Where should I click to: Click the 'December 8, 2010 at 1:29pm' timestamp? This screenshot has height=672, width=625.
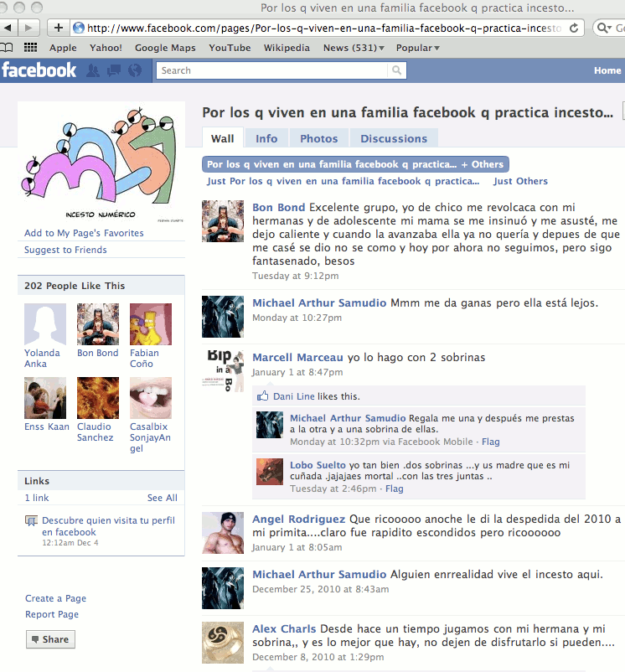point(318,657)
